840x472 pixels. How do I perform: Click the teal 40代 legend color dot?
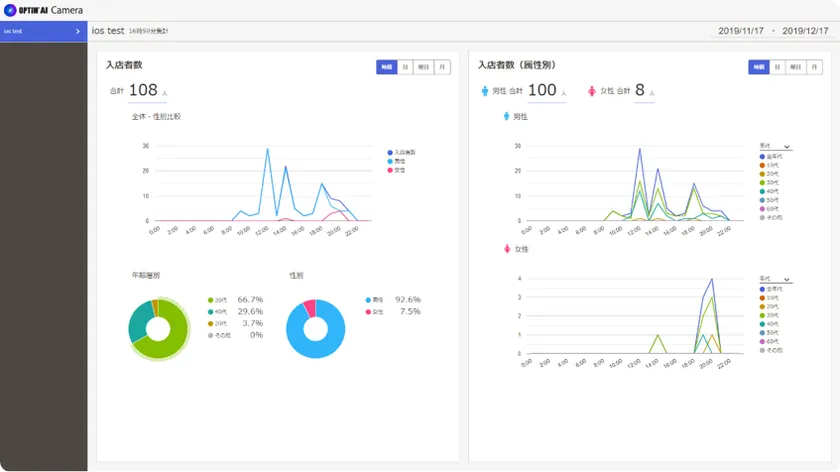[x=211, y=311]
